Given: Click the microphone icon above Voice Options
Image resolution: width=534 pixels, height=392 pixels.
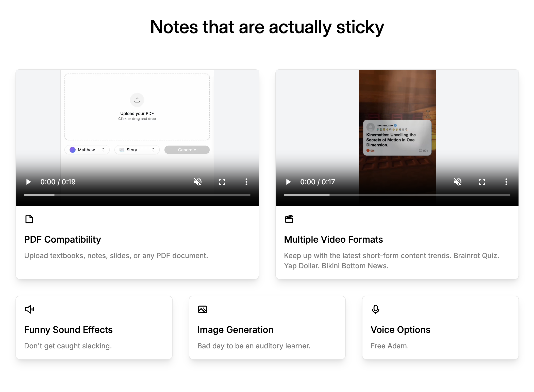Looking at the screenshot, I should click(x=375, y=309).
